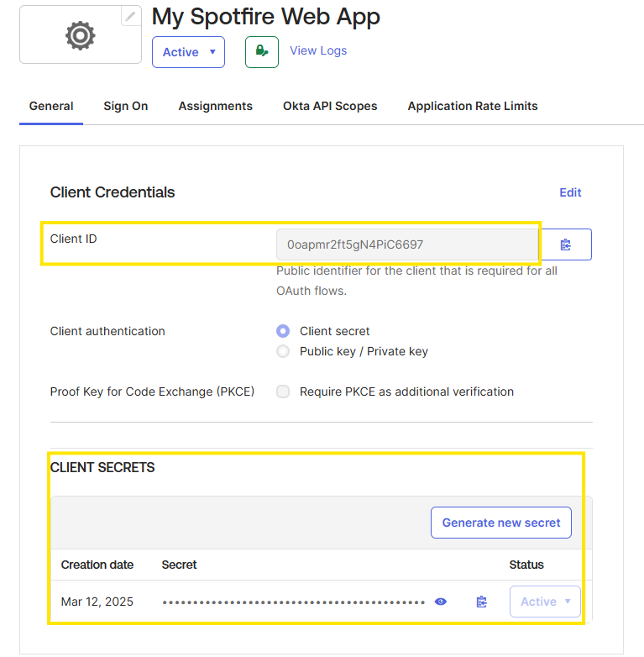Image resolution: width=644 pixels, height=657 pixels.
Task: Click the Client Credentials heading
Action: [x=113, y=192]
